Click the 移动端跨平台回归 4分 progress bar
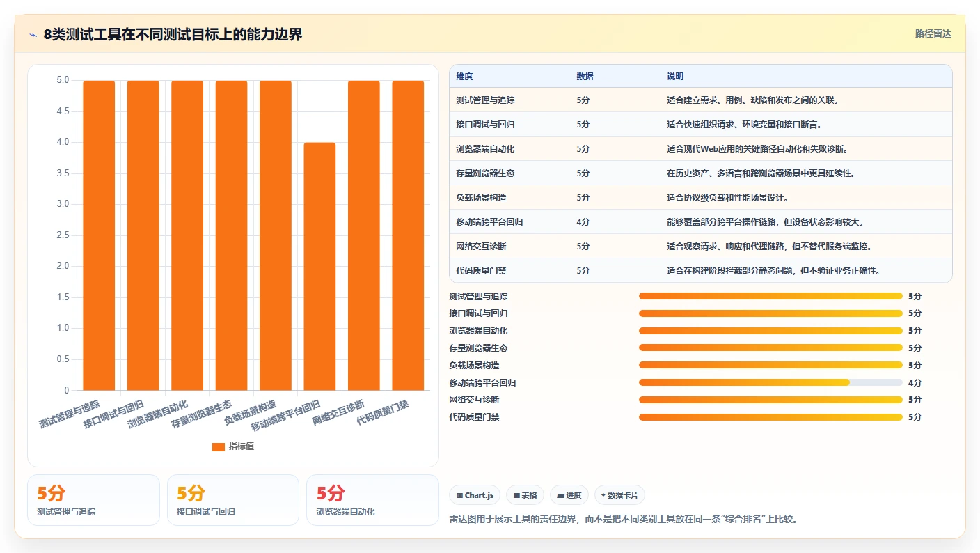 (x=770, y=382)
